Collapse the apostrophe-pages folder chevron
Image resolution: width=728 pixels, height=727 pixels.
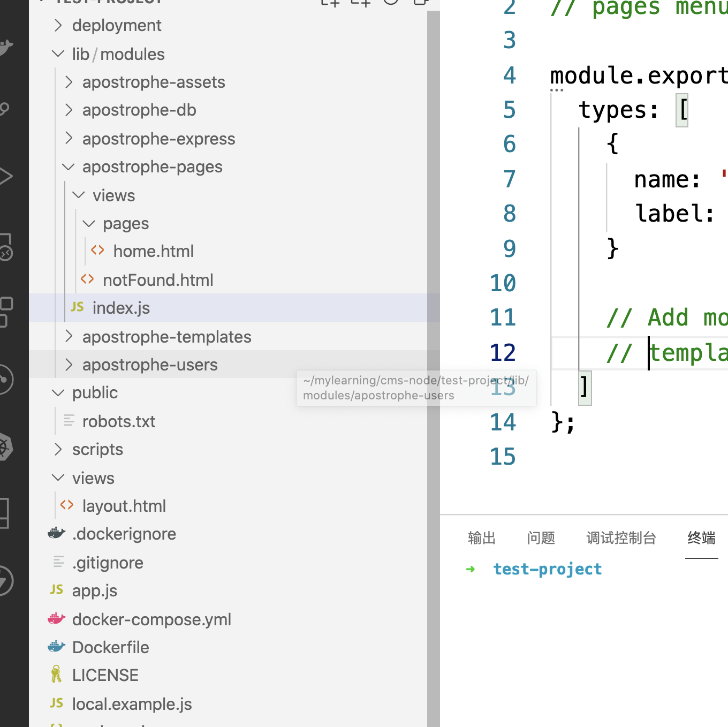[68, 166]
